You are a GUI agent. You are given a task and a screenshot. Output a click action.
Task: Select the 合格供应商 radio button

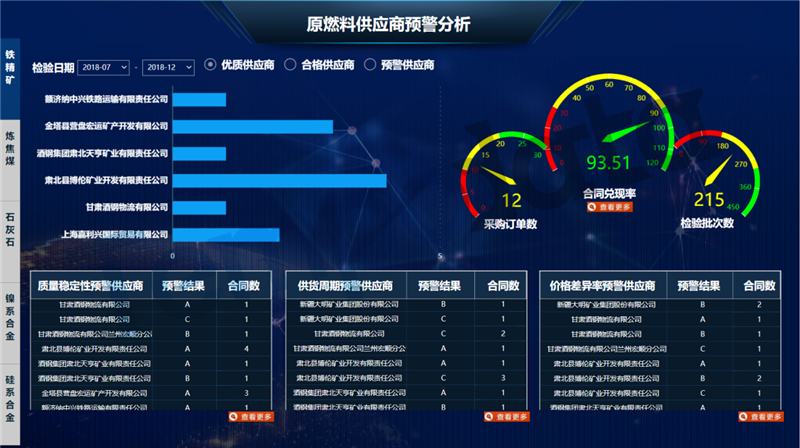click(x=290, y=65)
